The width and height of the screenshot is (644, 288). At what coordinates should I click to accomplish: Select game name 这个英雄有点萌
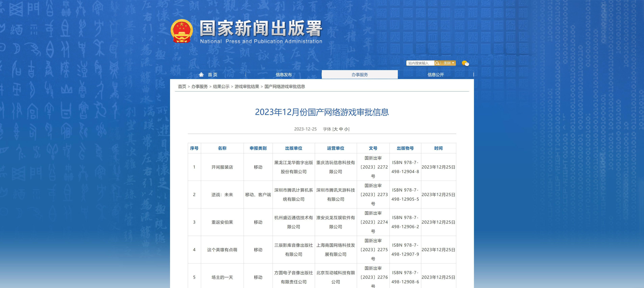point(222,250)
